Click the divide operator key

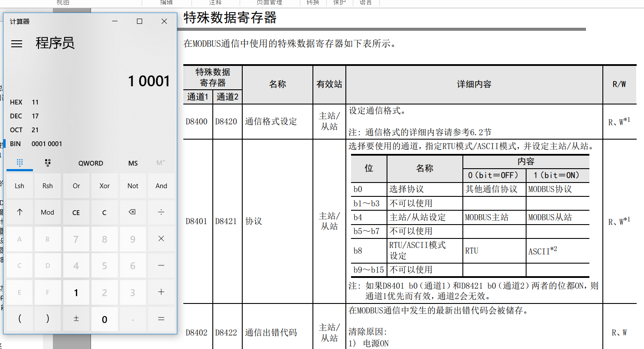tap(161, 212)
